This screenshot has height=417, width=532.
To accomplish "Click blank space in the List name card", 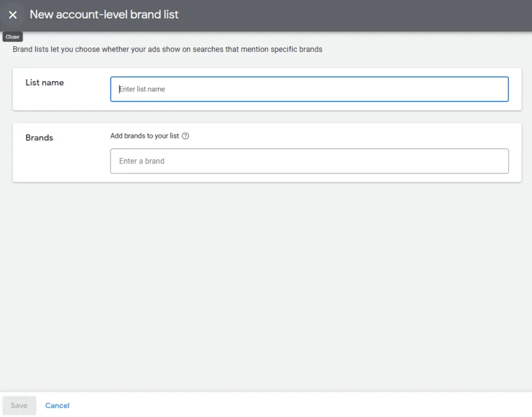I will pyautogui.click(x=59, y=99).
